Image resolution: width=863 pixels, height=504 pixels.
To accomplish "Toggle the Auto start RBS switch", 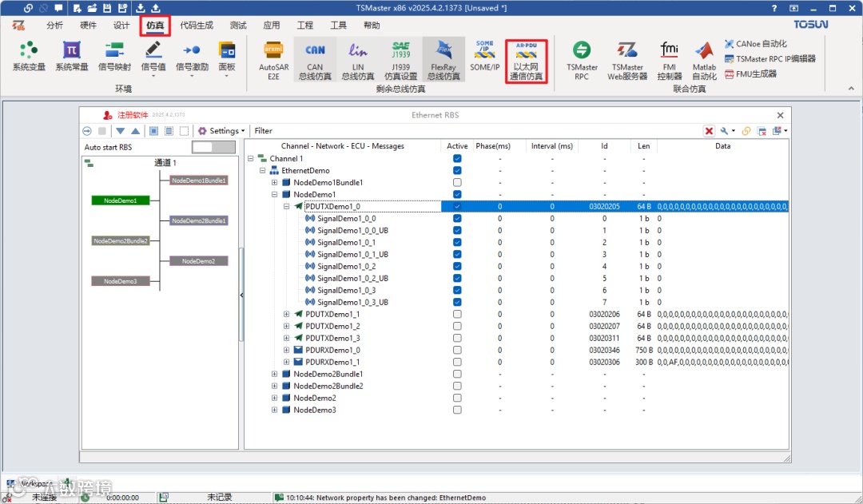I will [x=213, y=147].
